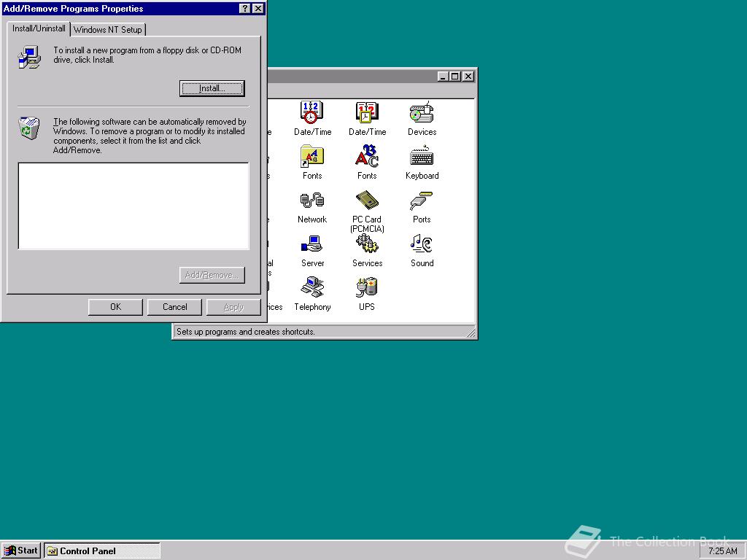This screenshot has height=560, width=747.
Task: Open the Devices icon in Control Panel
Action: pos(422,112)
